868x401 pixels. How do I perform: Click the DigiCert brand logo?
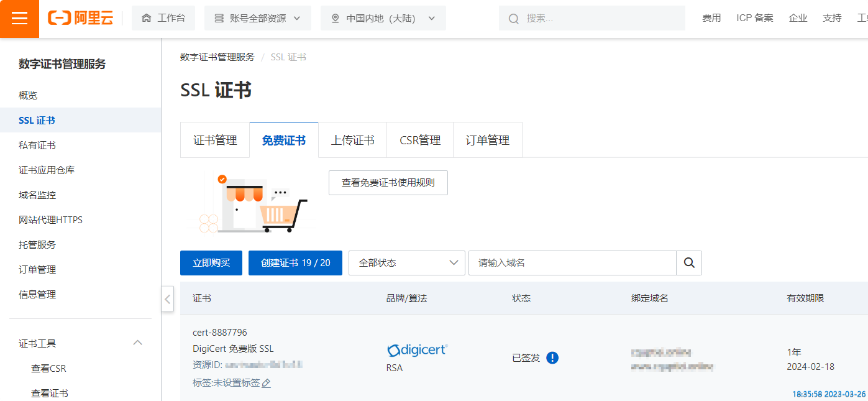point(417,349)
